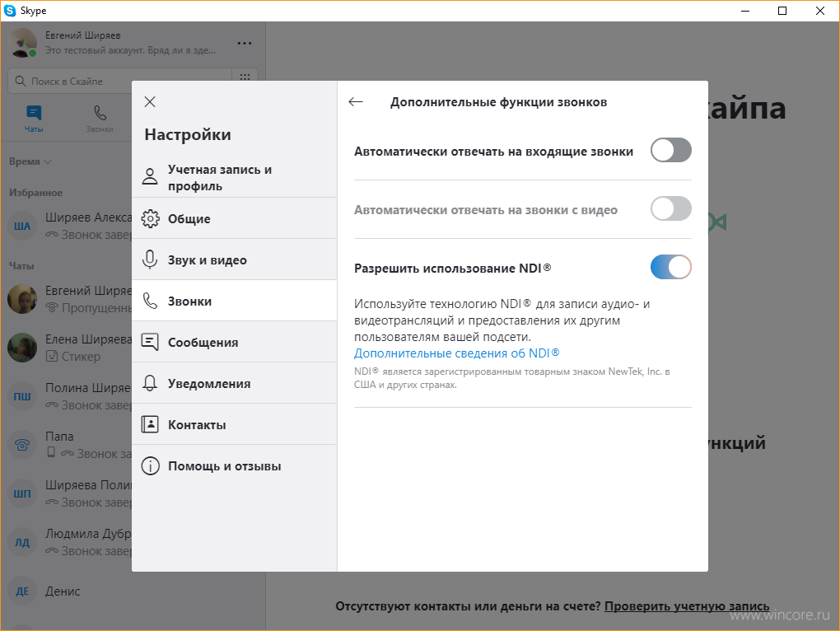Click the info icon for Помощь и отзывы

coord(150,466)
